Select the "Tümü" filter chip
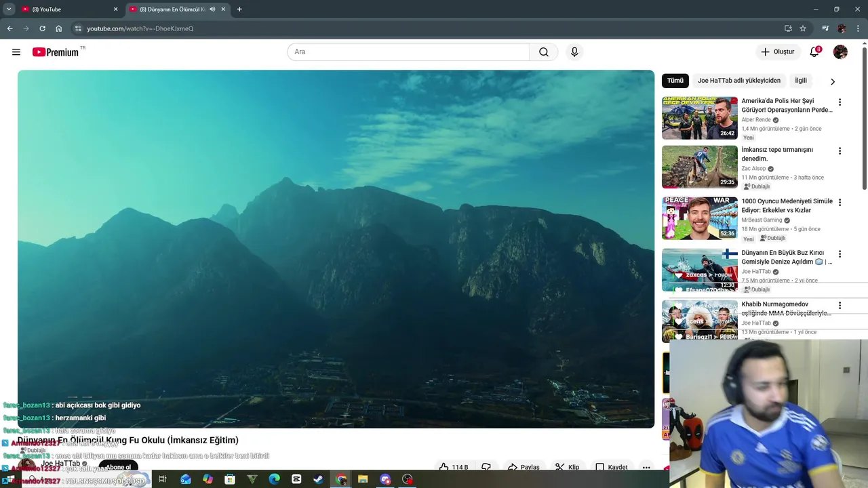This screenshot has width=868, height=488. tap(675, 81)
